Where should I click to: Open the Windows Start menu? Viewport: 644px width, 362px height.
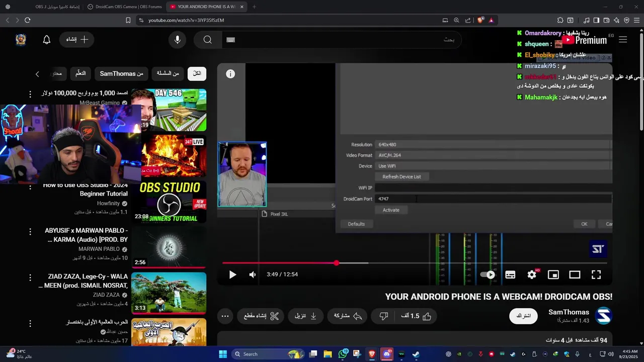pyautogui.click(x=223, y=354)
